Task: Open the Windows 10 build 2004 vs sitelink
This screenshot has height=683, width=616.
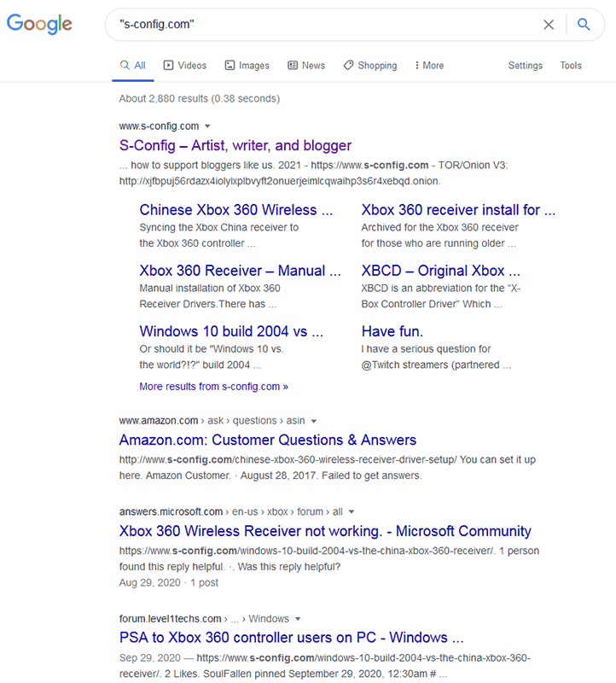Action: point(231,331)
